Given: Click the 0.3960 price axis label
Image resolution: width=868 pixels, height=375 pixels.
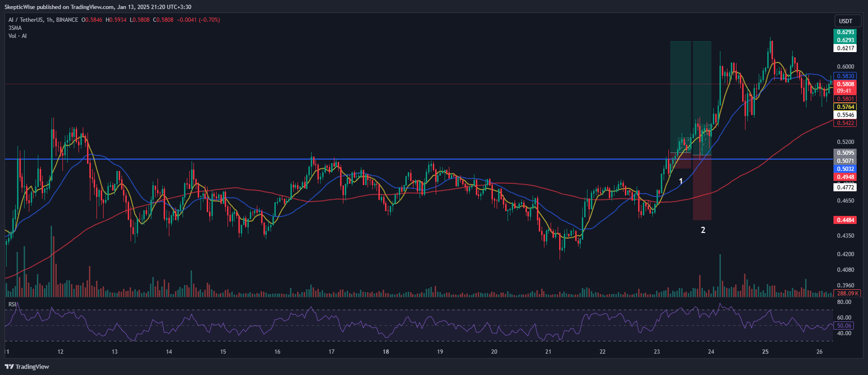Looking at the screenshot, I should pos(845,286).
